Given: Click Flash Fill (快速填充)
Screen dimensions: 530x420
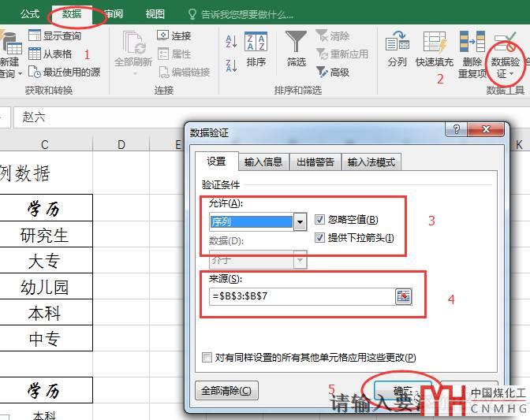Looking at the screenshot, I should pos(434,50).
